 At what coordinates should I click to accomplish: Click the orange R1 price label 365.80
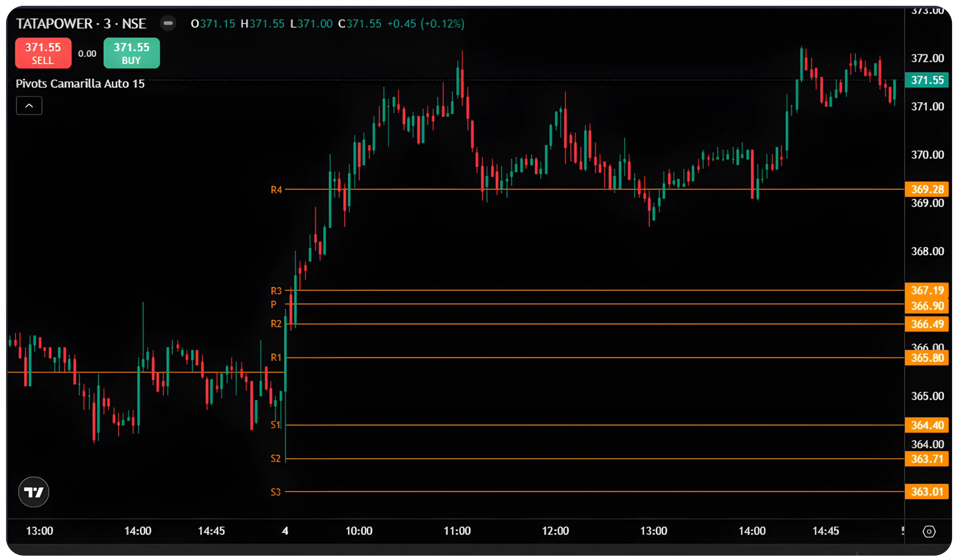coord(928,358)
